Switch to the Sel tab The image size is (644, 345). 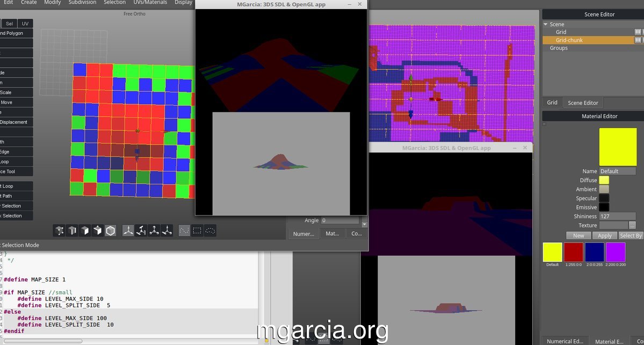pos(9,24)
